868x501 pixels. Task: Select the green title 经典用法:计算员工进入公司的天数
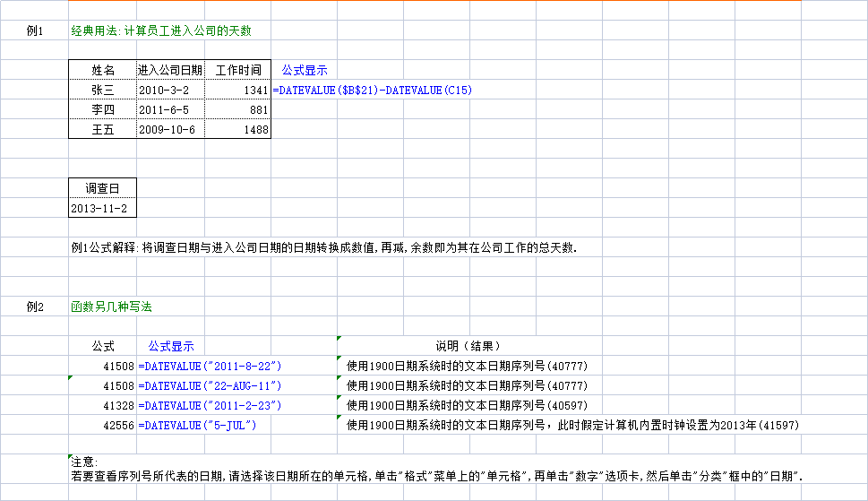click(161, 30)
